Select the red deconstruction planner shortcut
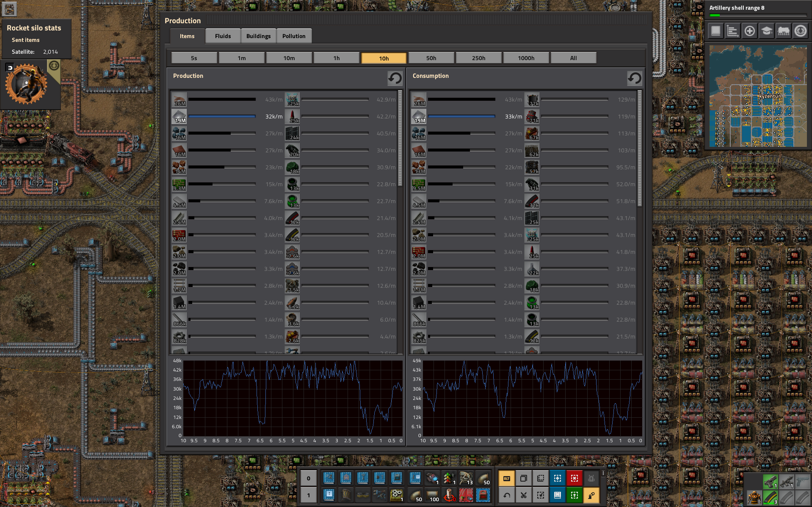The height and width of the screenshot is (507, 812). click(574, 478)
